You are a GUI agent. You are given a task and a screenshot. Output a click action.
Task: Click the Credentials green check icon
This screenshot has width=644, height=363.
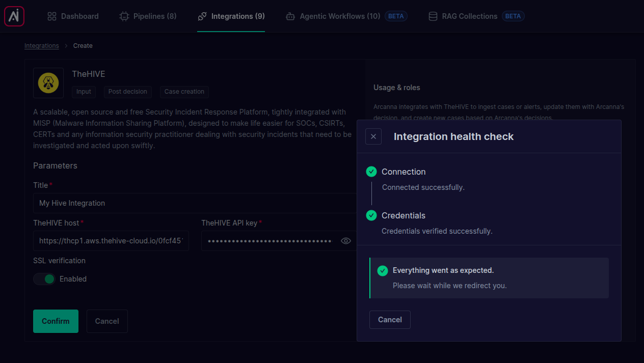371,215
